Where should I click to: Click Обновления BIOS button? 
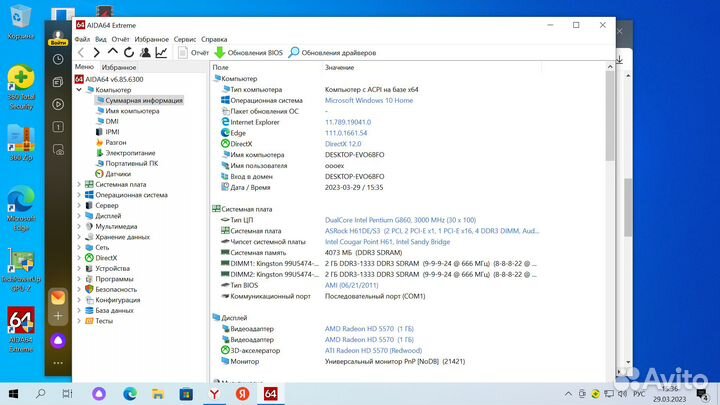coord(248,53)
